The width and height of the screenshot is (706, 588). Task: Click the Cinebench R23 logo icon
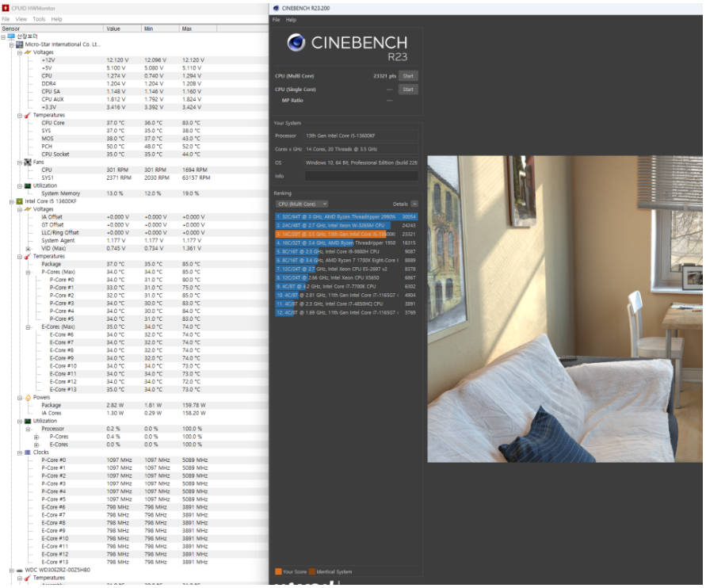(296, 43)
